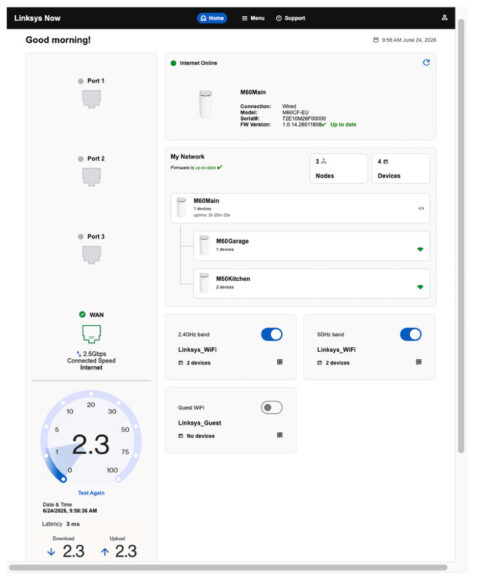This screenshot has height=580, width=477.
Task: Select the M60Main node row
Action: (300, 208)
